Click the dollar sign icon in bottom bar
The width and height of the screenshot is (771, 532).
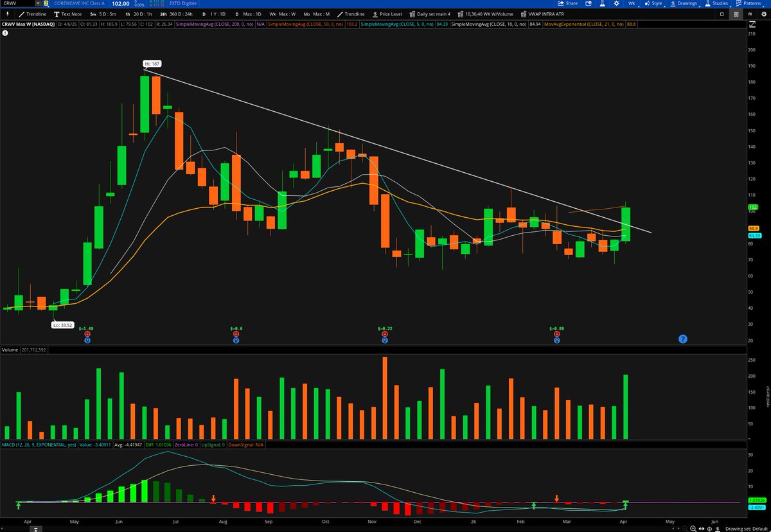point(718,528)
